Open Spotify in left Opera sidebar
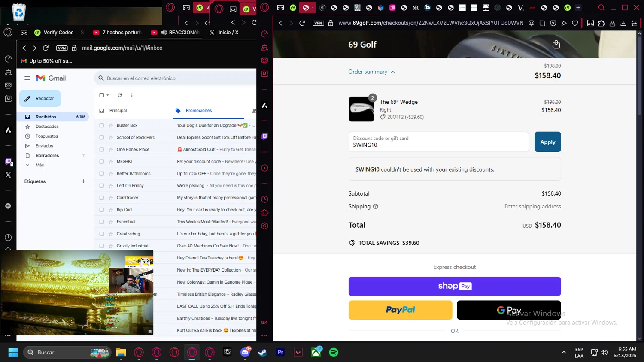 (8, 206)
